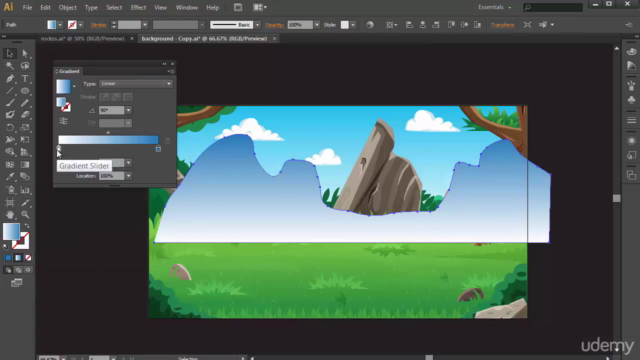
Task: Pick the Ellipse shape tool
Action: 25,91
